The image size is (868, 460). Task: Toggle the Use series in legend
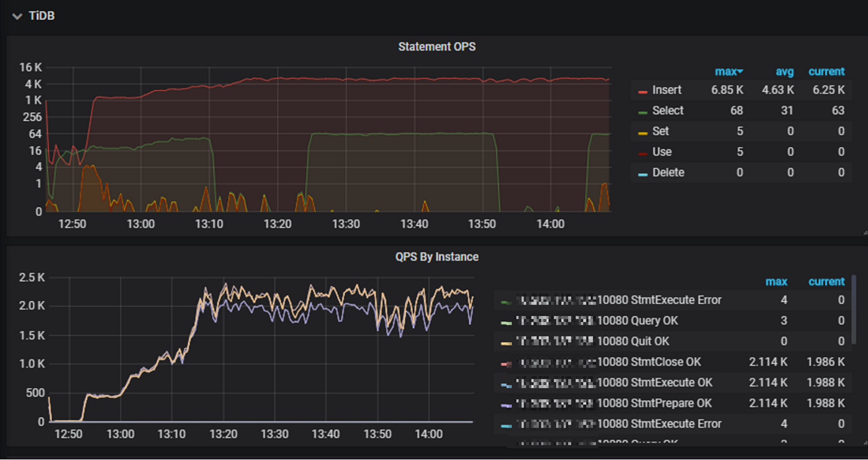662,152
